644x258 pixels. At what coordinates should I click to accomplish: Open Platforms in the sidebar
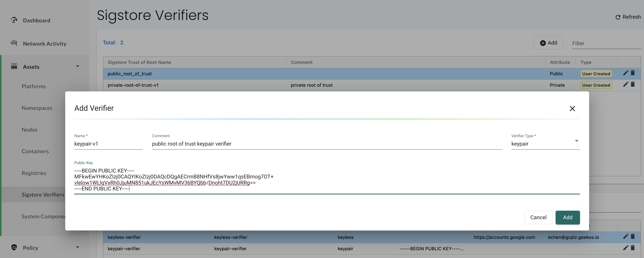[34, 87]
